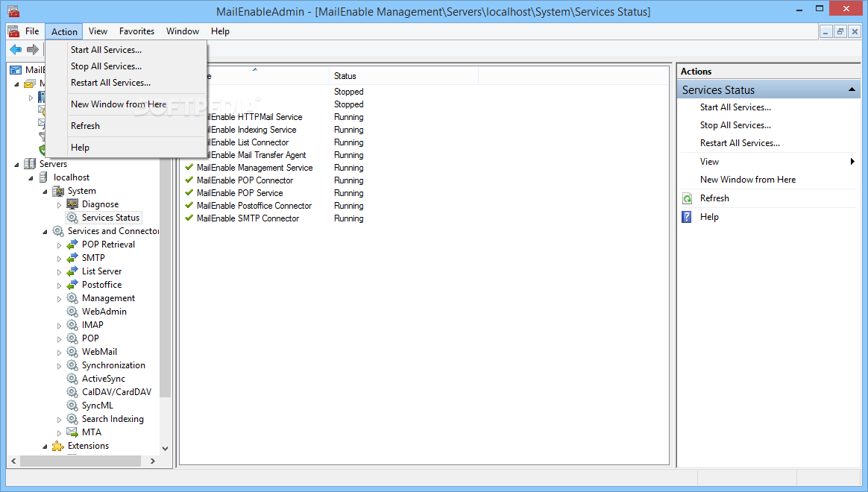
Task: Click Stop All Services in Actions pane
Action: [x=735, y=125]
